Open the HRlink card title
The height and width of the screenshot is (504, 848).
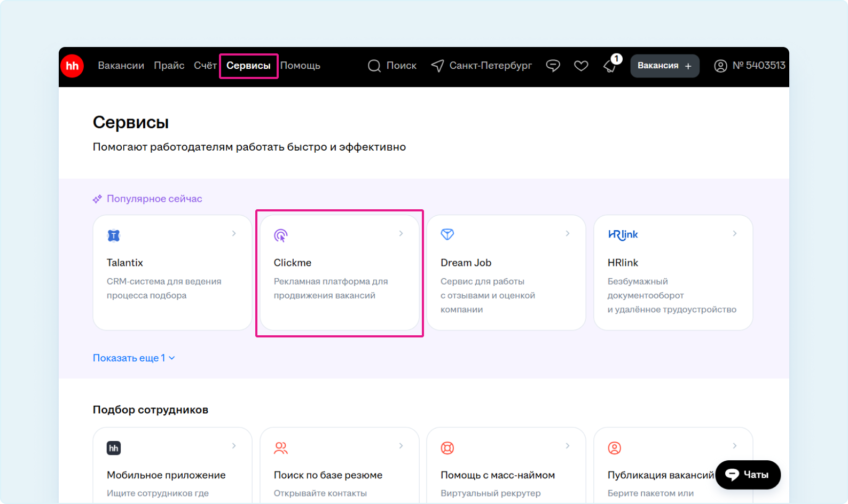tap(623, 263)
